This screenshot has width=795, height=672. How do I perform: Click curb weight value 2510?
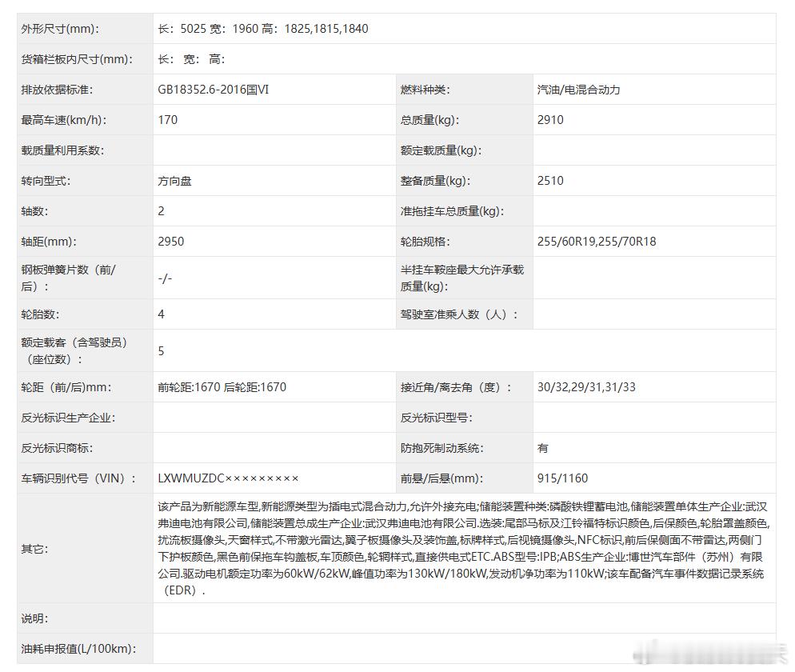pos(550,181)
